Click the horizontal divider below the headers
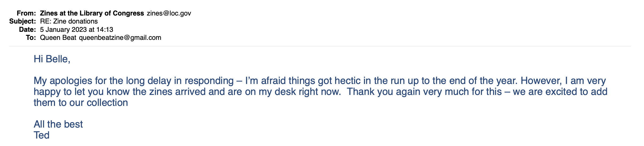The height and width of the screenshot is (146, 644). tap(320, 46)
